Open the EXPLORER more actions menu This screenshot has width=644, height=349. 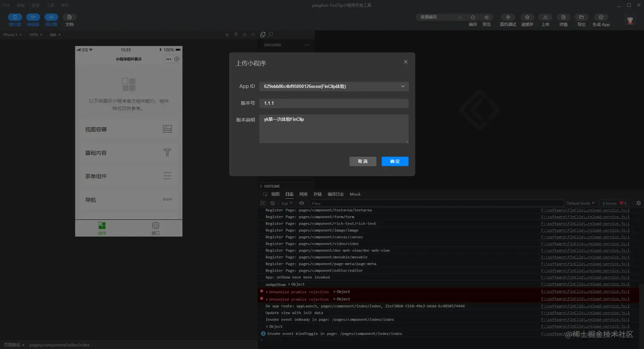(307, 45)
